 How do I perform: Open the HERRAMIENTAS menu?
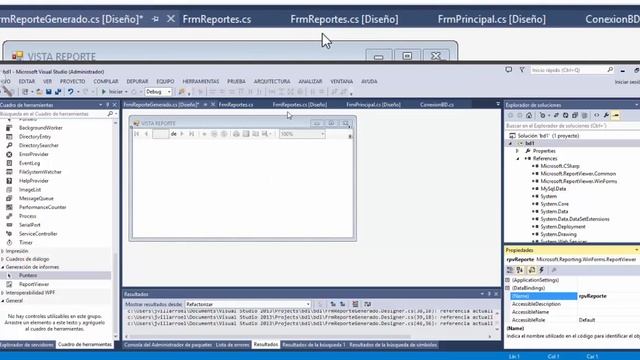coord(201,82)
